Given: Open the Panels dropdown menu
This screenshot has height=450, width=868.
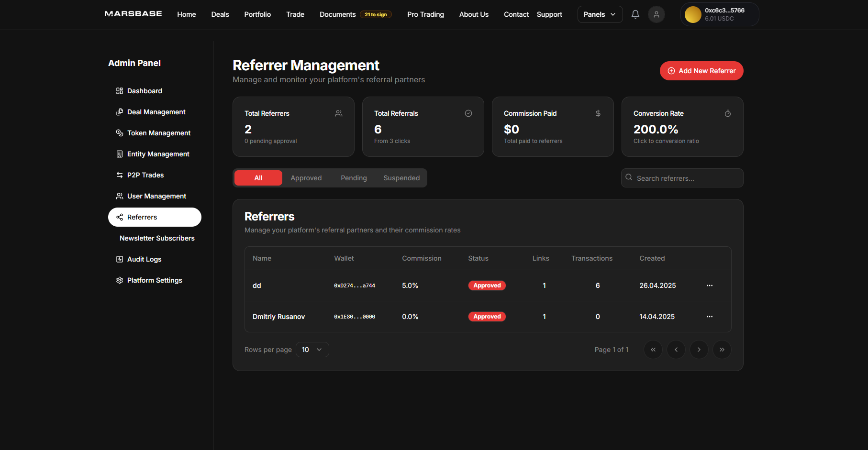Looking at the screenshot, I should pos(600,14).
